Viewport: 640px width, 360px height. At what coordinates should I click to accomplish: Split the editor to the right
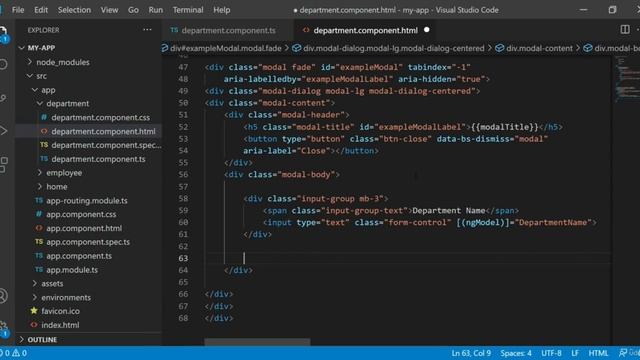click(x=624, y=29)
